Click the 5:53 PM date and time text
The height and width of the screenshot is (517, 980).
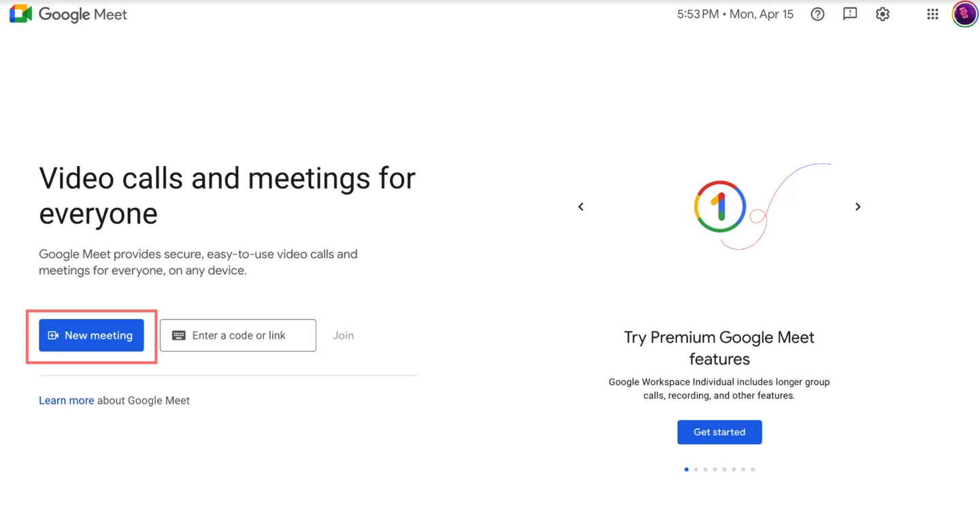point(735,14)
